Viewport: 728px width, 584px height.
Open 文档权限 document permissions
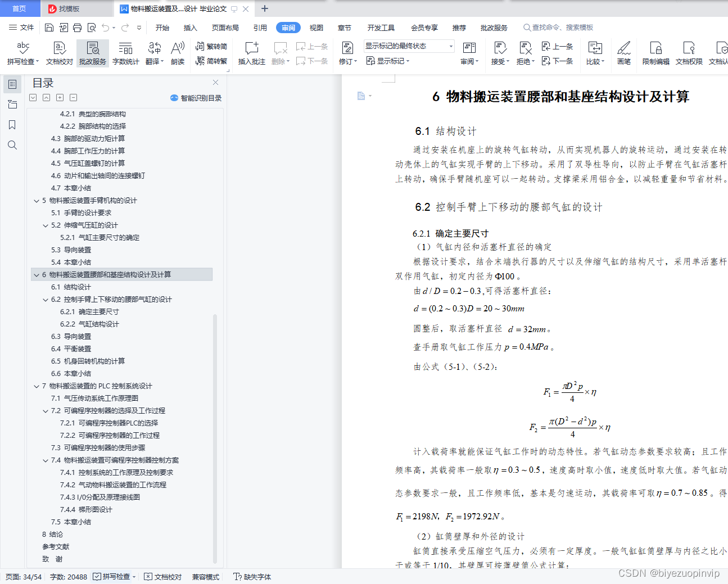pos(689,53)
